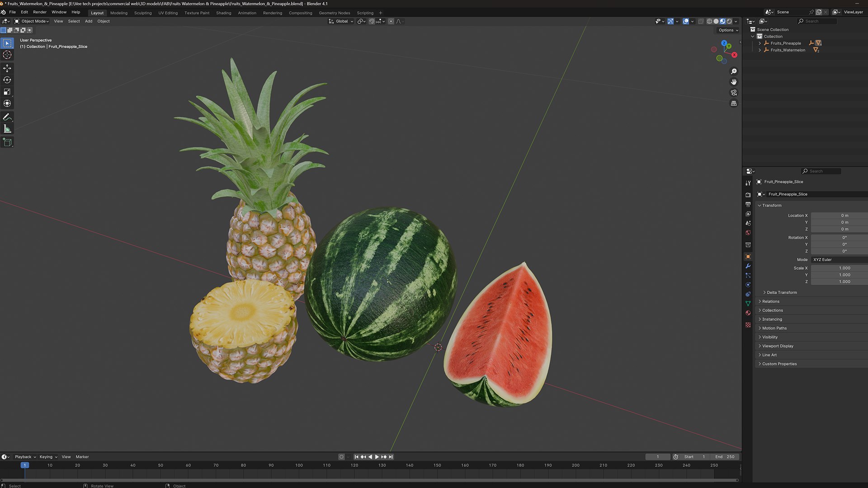Switch to the UV Editing workspace tab
Screen dimensions: 868x488
pos(168,13)
